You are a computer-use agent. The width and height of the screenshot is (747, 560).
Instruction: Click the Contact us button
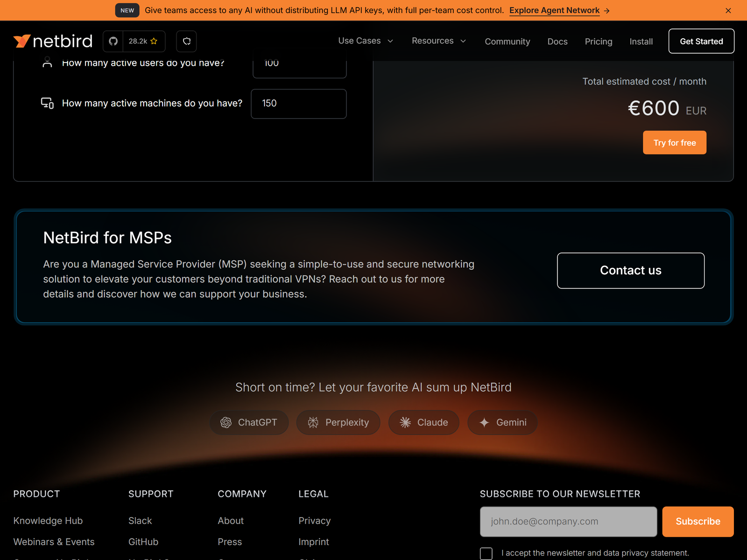point(631,271)
